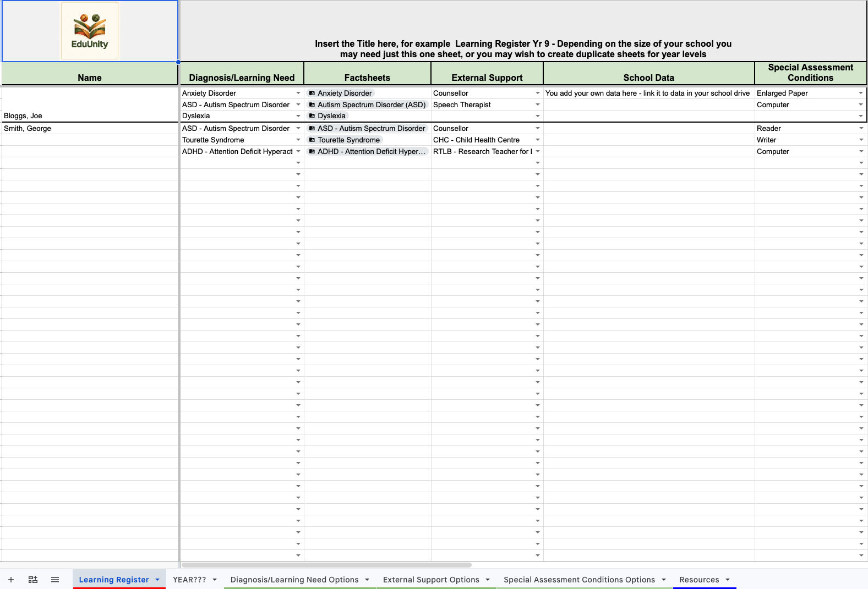Viewport: 868px width, 589px height.
Task: Open the External Support Options tab menu arrow
Action: pos(488,580)
